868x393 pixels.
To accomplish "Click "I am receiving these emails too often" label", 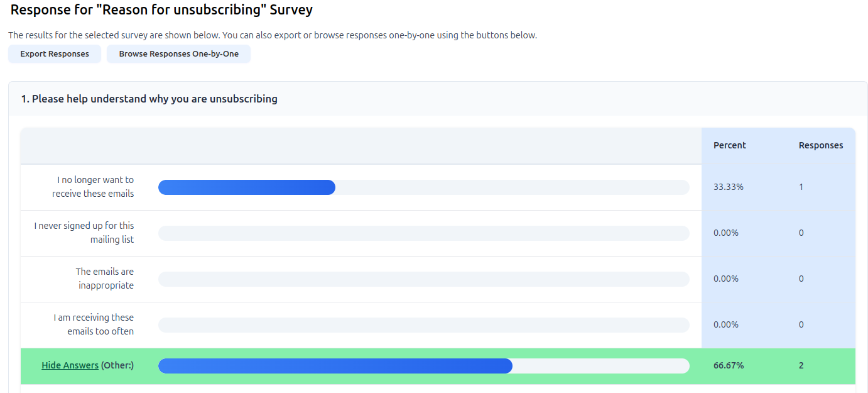I will pos(94,324).
